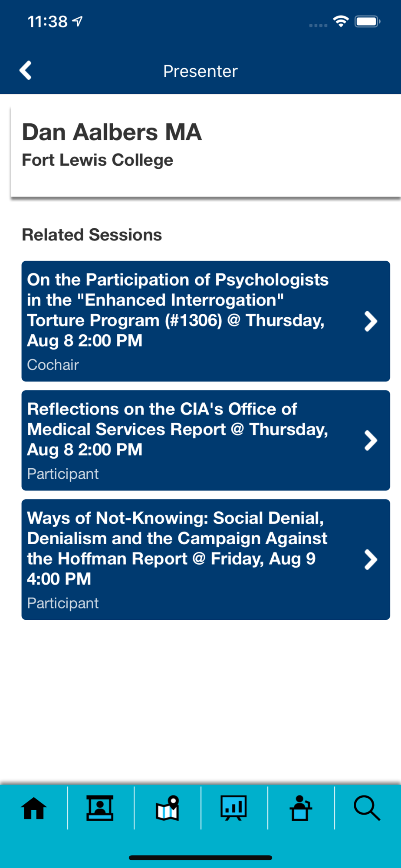Image resolution: width=401 pixels, height=868 pixels.
Task: Tap the battery indicator in status bar
Action: click(x=367, y=21)
